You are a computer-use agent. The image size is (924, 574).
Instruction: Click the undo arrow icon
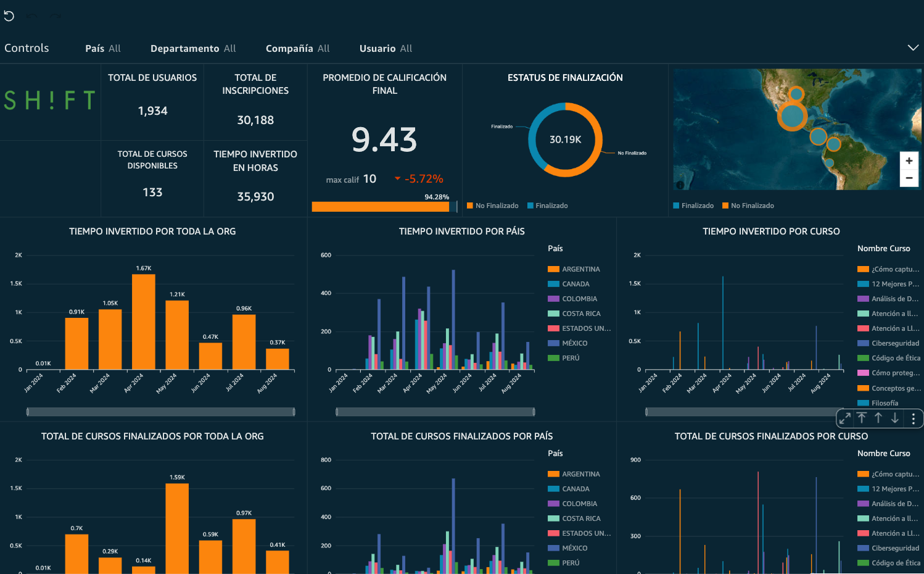click(32, 16)
